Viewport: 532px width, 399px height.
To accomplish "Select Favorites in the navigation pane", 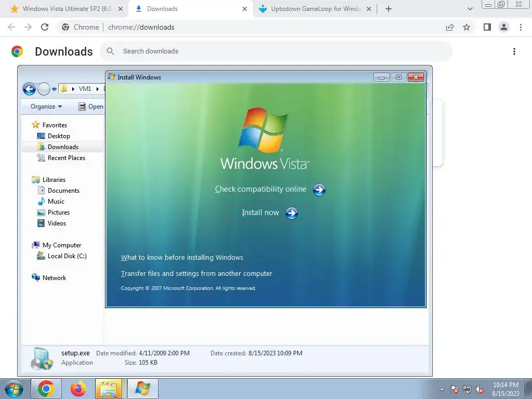I will [x=49, y=125].
